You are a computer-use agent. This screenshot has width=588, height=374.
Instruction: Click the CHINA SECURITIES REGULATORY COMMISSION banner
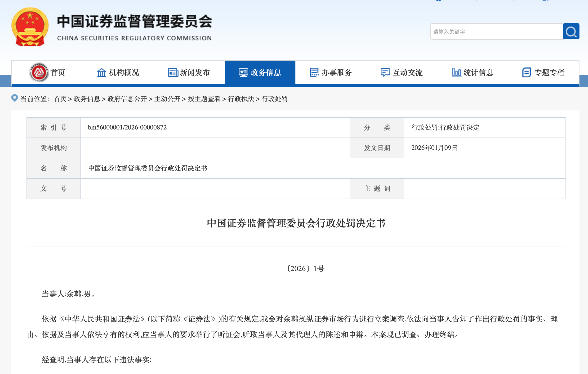pos(134,38)
